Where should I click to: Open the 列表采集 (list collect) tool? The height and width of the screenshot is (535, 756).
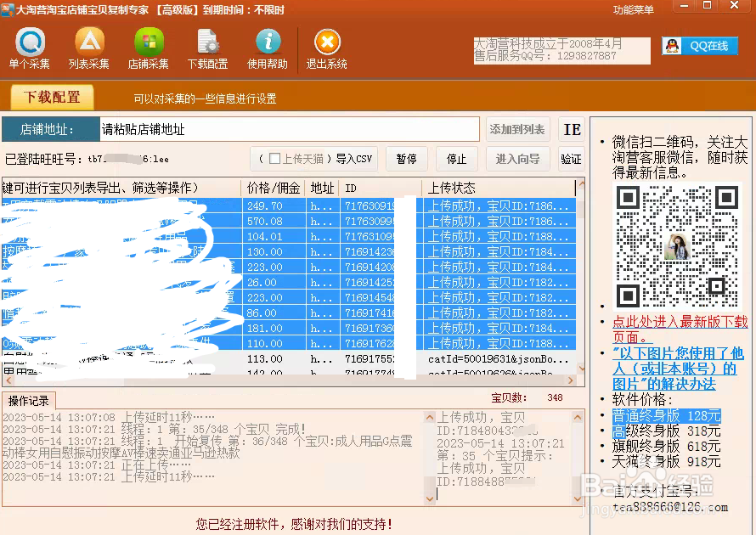click(87, 47)
